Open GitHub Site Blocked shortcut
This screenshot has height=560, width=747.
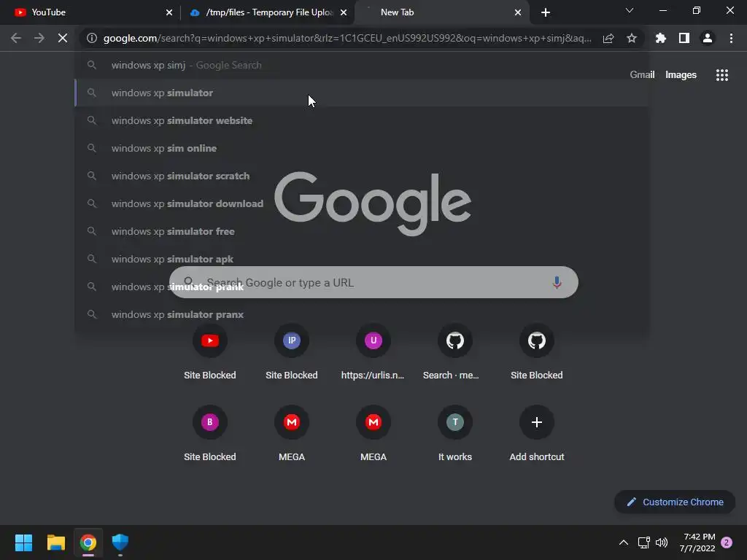click(537, 352)
